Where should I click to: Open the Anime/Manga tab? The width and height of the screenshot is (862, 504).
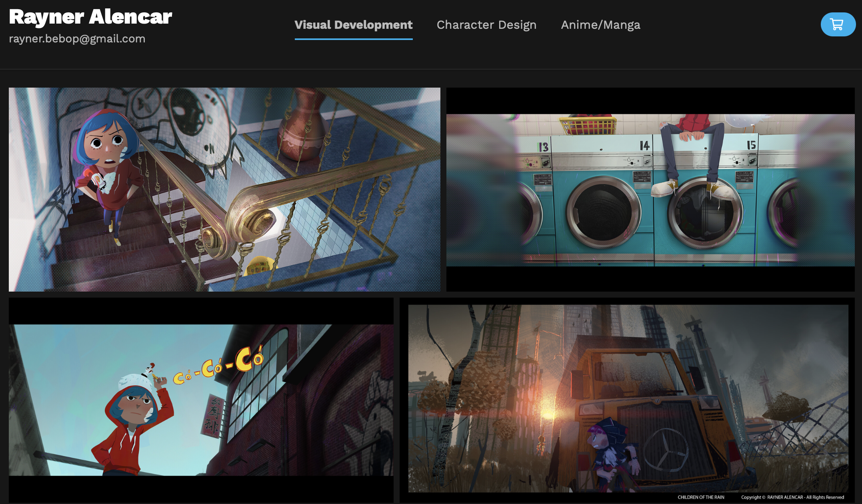(x=600, y=25)
